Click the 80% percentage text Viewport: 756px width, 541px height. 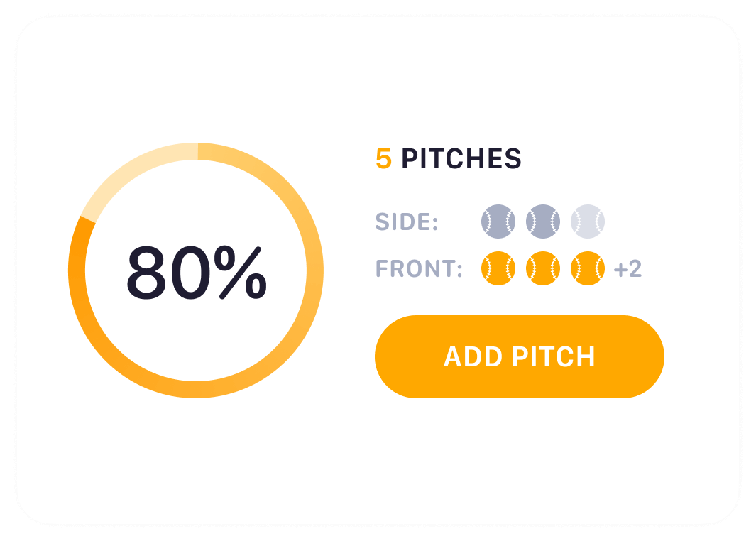pyautogui.click(x=196, y=272)
